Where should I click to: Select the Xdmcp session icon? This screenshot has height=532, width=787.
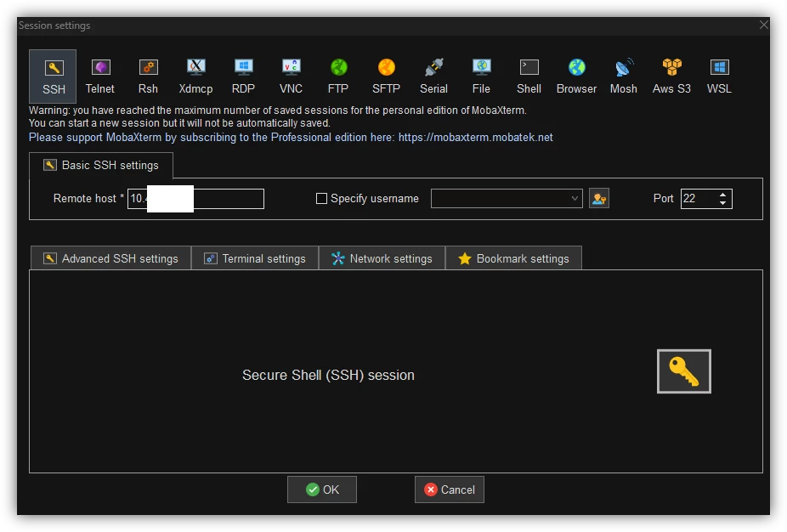195,76
